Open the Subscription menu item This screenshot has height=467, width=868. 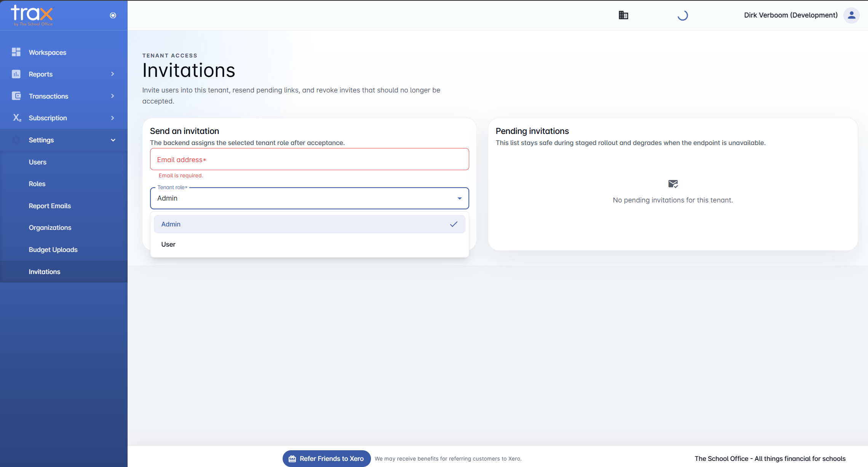pyautogui.click(x=64, y=118)
